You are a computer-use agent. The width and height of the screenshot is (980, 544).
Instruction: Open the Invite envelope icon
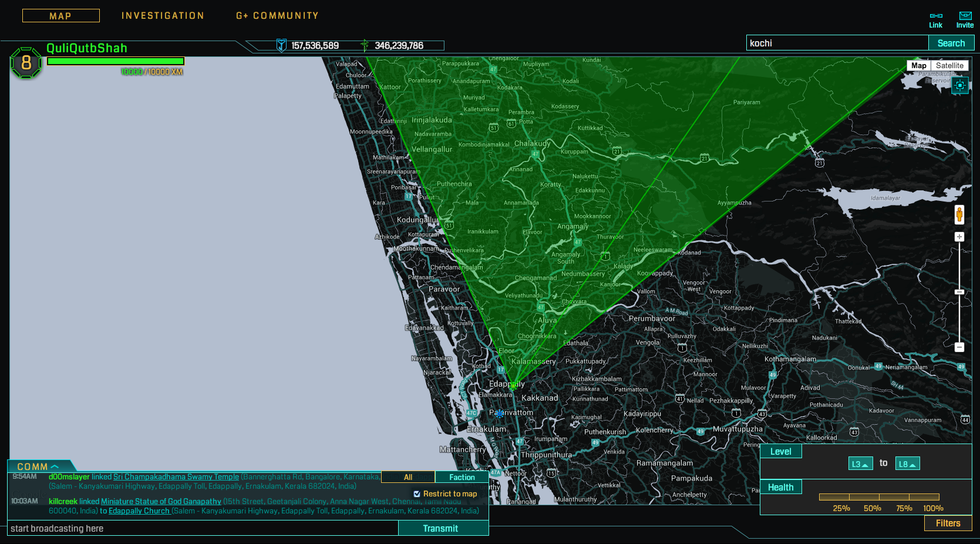[x=965, y=16]
